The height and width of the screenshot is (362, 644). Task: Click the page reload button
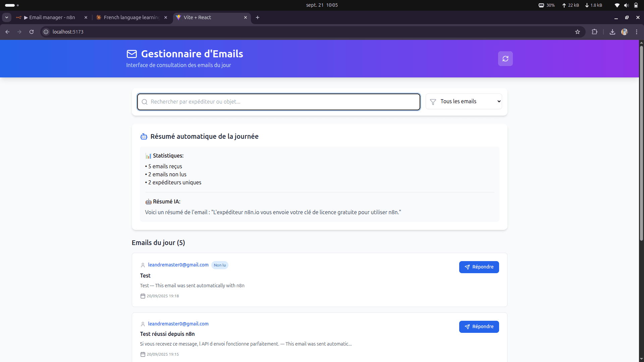(31, 32)
